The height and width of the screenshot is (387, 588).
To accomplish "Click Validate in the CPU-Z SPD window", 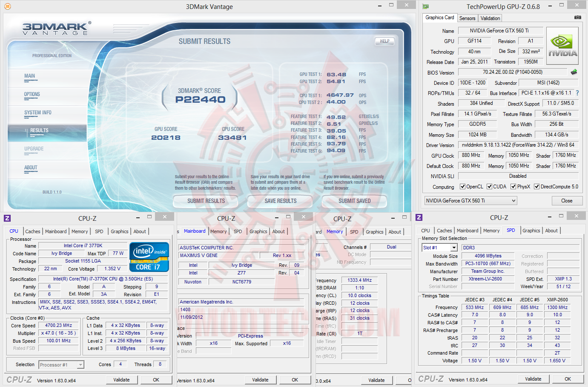I will click(533, 379).
